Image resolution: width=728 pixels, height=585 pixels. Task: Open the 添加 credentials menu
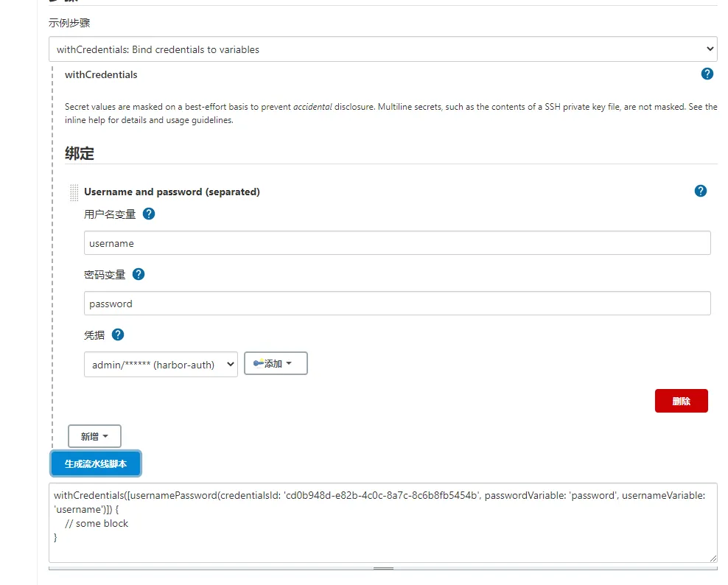pos(276,363)
